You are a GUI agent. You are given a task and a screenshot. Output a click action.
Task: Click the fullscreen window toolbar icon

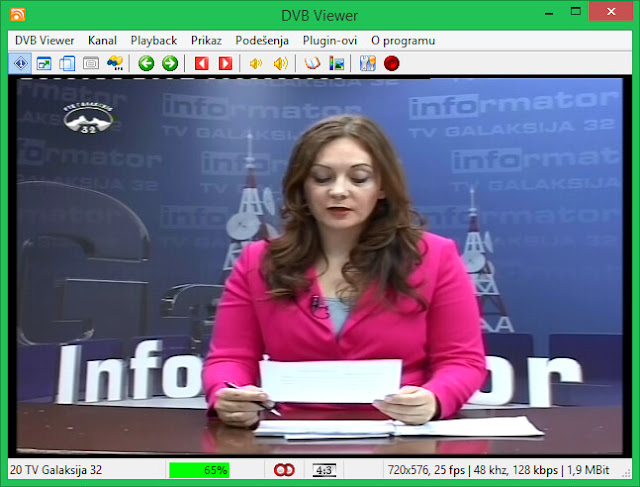pyautogui.click(x=44, y=63)
